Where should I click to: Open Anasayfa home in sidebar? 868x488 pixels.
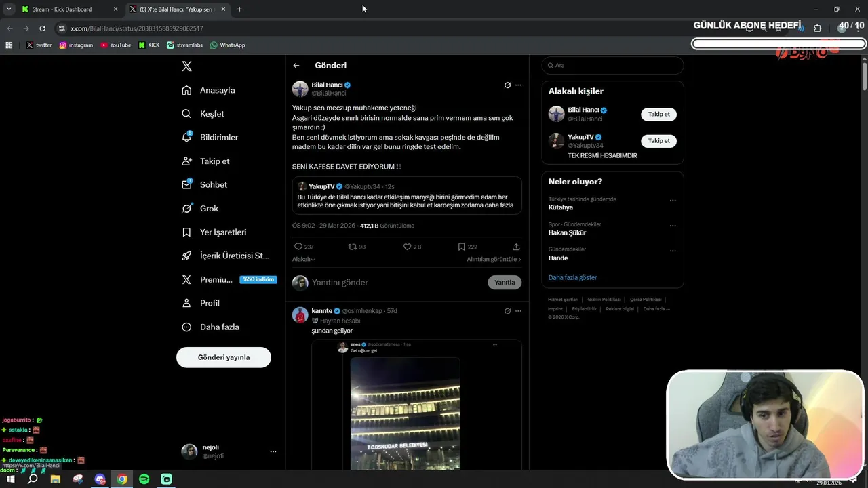pos(209,90)
